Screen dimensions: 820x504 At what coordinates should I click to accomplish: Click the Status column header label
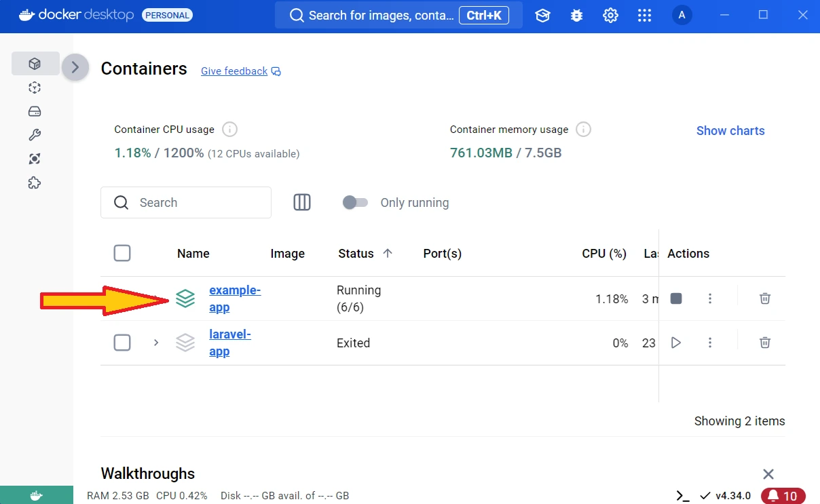click(x=356, y=254)
